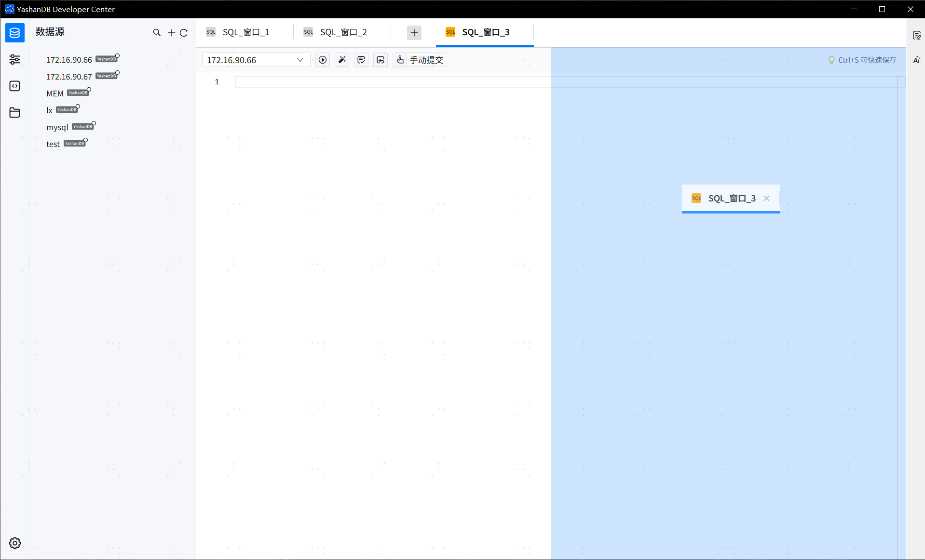Open the notes icon at top right

coord(917,34)
